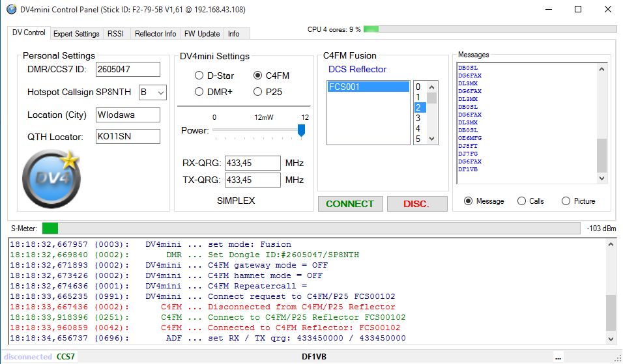Screen dimensions: 623x364
Task: Click DF1VB in the Messages list
Action: tap(468, 169)
